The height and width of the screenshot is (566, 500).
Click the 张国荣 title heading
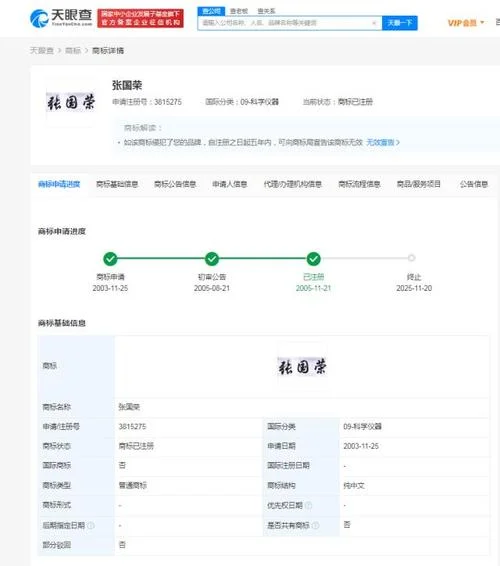pos(127,86)
